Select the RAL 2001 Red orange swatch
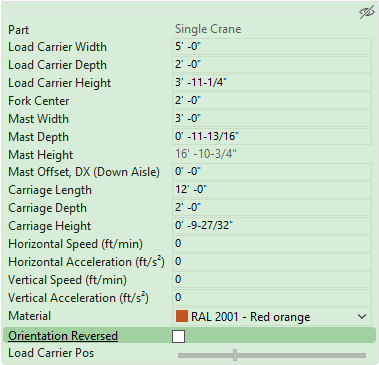This screenshot has height=365, width=379. [182, 316]
